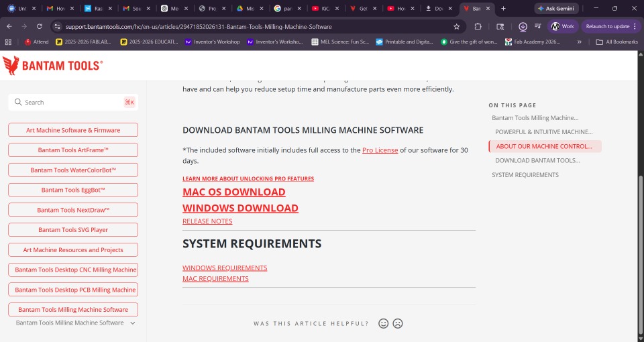Viewport: 644px width, 342px height.
Task: Open a new browser tab
Action: point(504,8)
